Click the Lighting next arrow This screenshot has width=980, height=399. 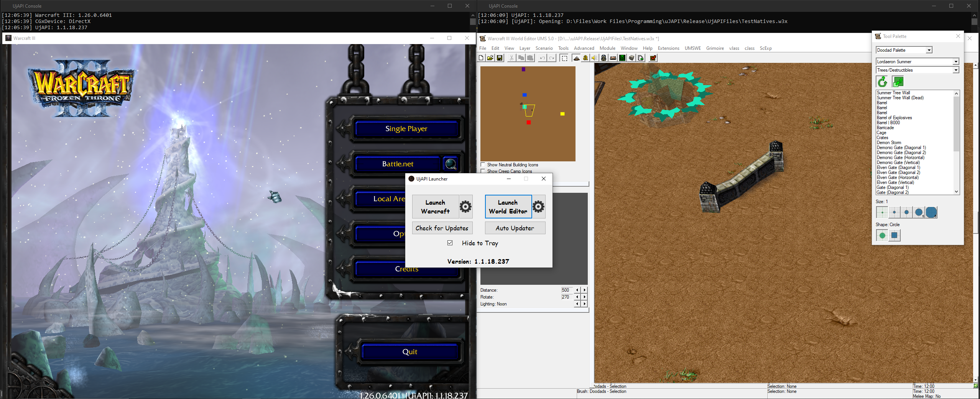[584, 304]
